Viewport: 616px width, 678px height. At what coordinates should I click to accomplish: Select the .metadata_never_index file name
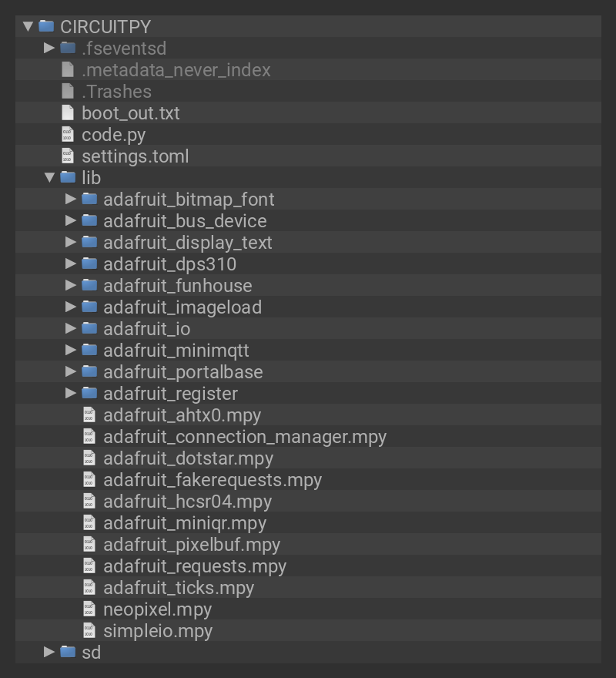(176, 69)
